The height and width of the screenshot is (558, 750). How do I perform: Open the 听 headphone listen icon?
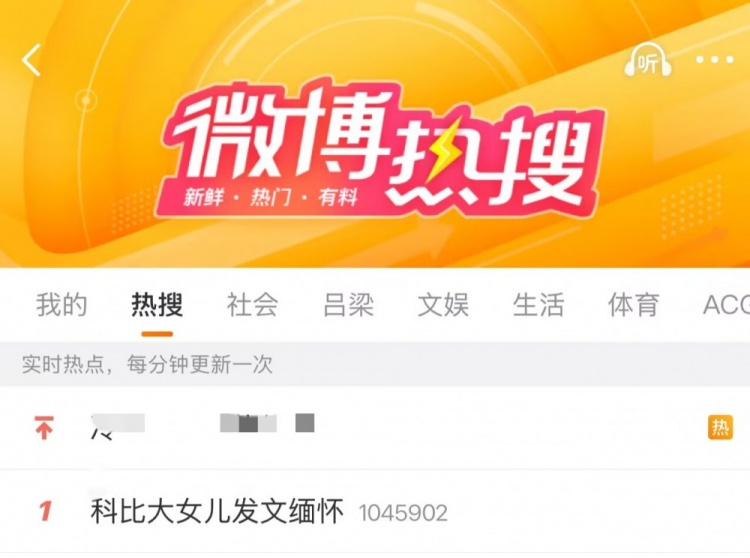pyautogui.click(x=648, y=60)
